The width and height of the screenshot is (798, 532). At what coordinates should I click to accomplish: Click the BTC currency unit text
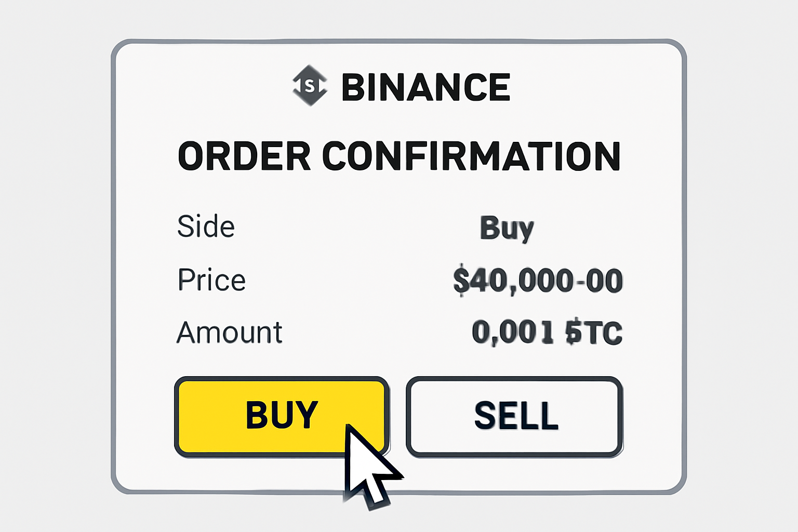coord(594,332)
